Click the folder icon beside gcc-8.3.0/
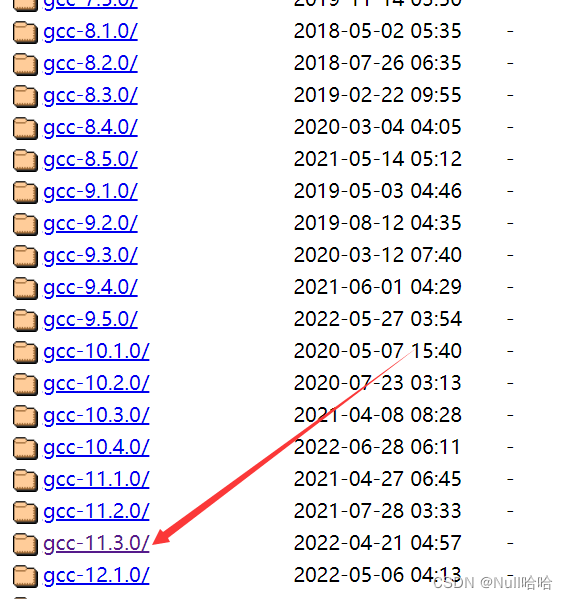568x599 pixels. click(25, 97)
